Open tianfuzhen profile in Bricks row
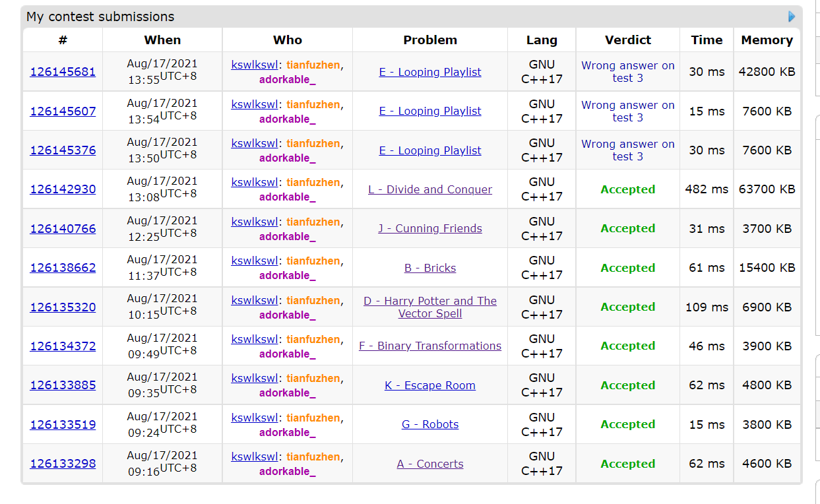The image size is (820, 504). pyautogui.click(x=313, y=261)
